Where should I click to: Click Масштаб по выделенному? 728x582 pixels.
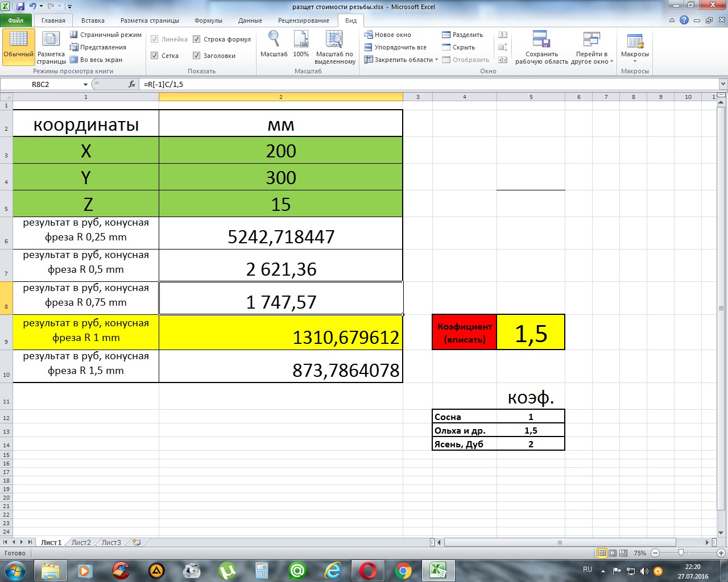click(x=335, y=47)
